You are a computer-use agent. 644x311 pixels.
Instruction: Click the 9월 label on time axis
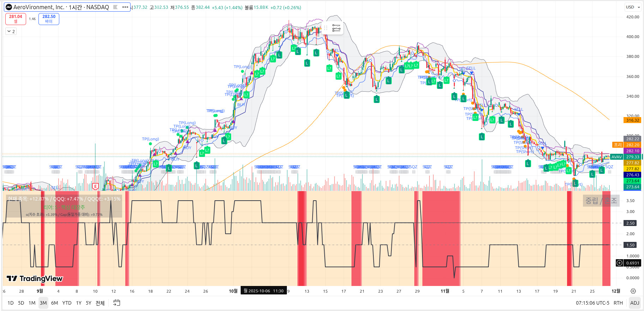[x=40, y=291]
